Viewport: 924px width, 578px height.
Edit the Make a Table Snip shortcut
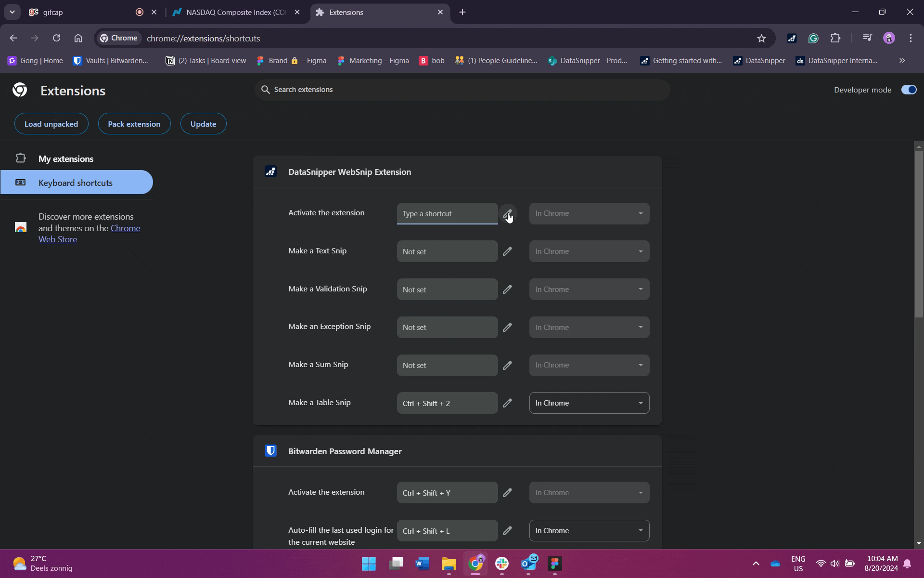pos(507,403)
